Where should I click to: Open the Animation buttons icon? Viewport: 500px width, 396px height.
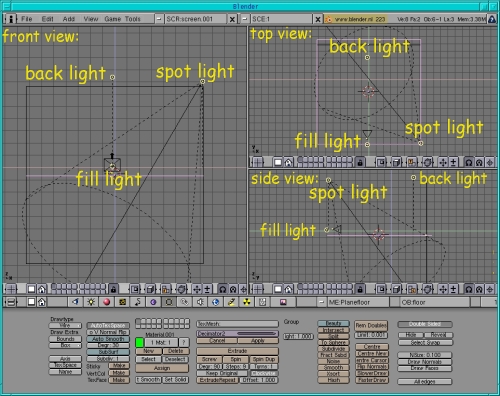[x=138, y=302]
